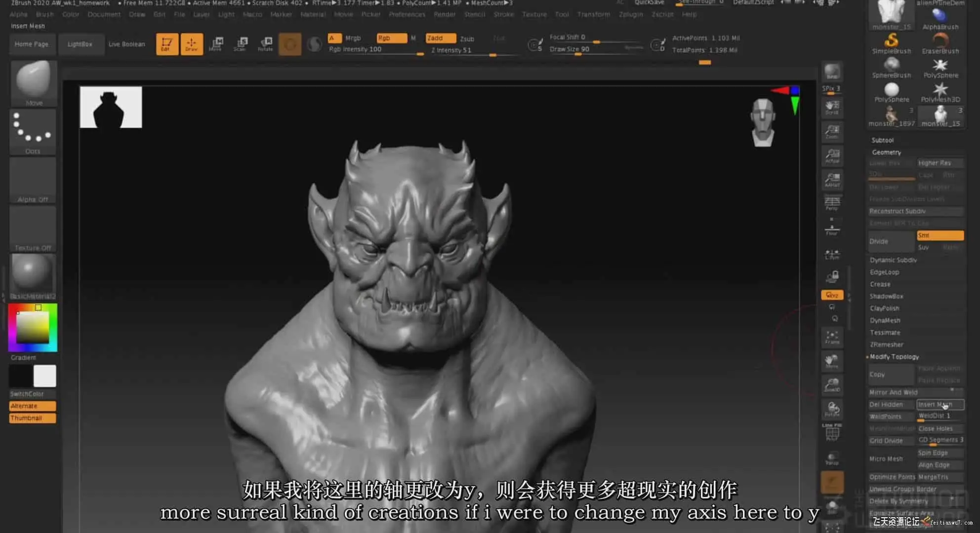The image size is (980, 533).
Task: Disable the Zadd sculpt mode
Action: click(x=440, y=38)
